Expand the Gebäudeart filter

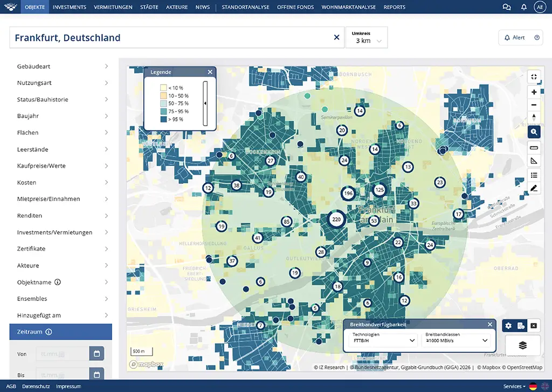[x=63, y=66]
